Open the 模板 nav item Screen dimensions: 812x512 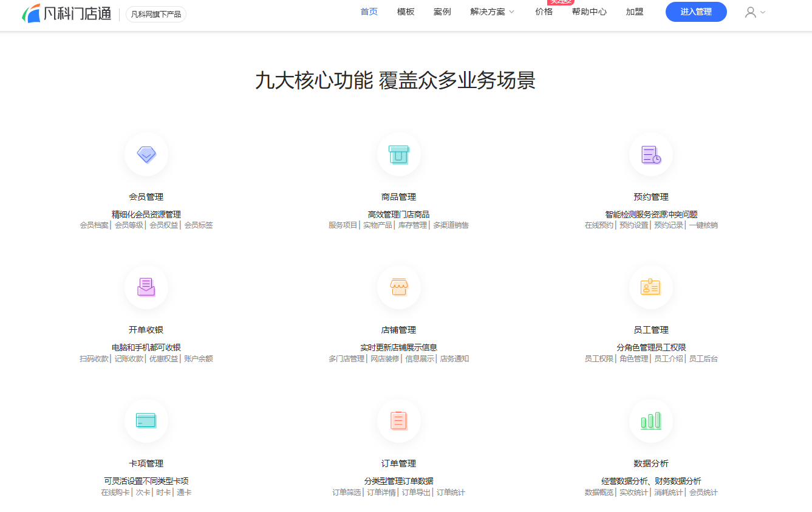click(406, 12)
